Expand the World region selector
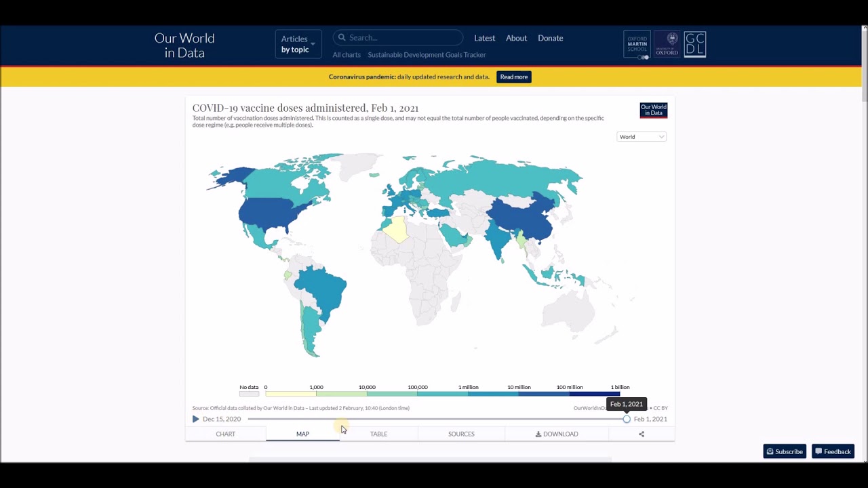868x488 pixels. tap(642, 137)
